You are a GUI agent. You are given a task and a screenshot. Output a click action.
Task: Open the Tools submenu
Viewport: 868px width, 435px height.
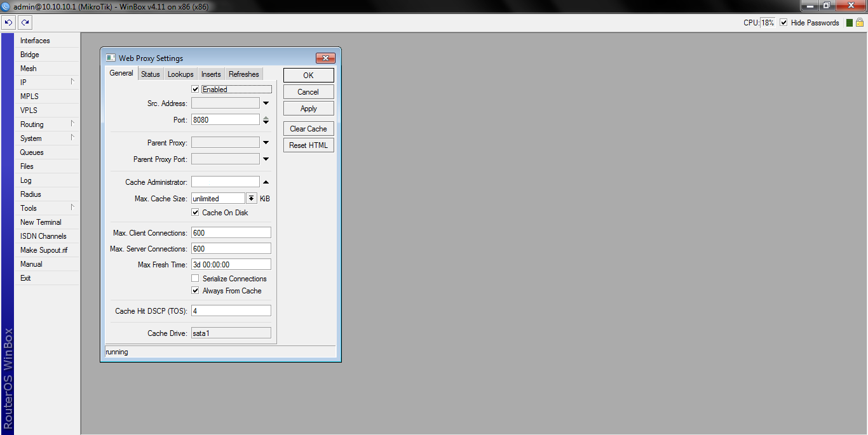pyautogui.click(x=48, y=208)
